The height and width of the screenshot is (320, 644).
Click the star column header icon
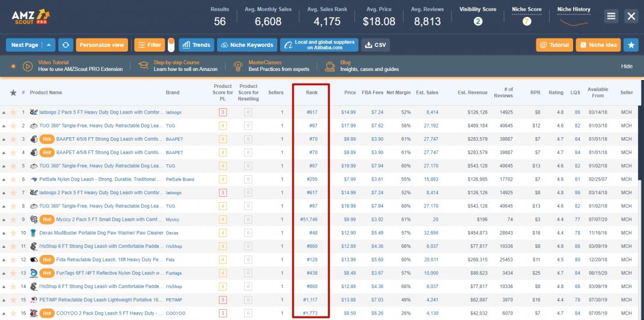point(13,93)
